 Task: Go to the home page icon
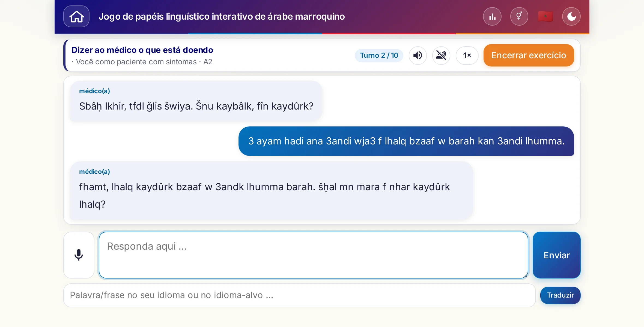click(x=76, y=16)
